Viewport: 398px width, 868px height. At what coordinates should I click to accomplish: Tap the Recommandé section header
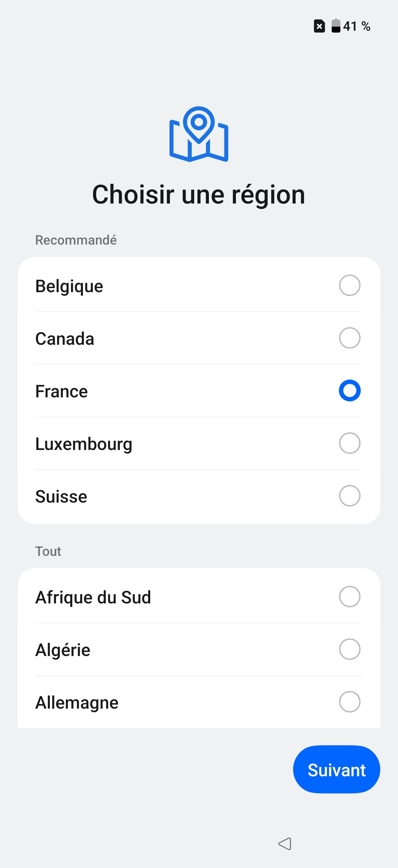[x=76, y=240]
